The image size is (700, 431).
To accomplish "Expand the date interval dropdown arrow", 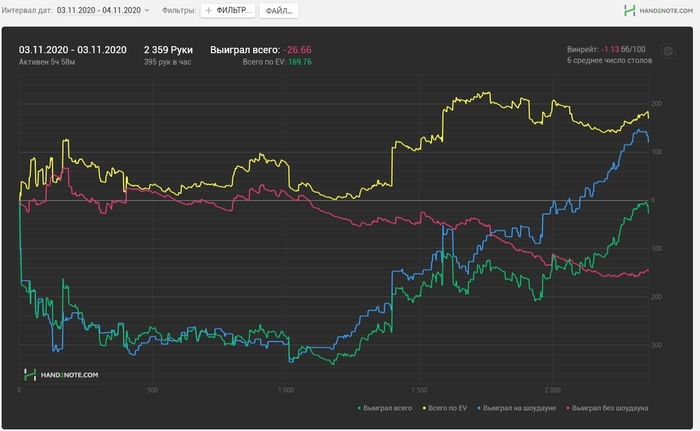I will point(147,10).
